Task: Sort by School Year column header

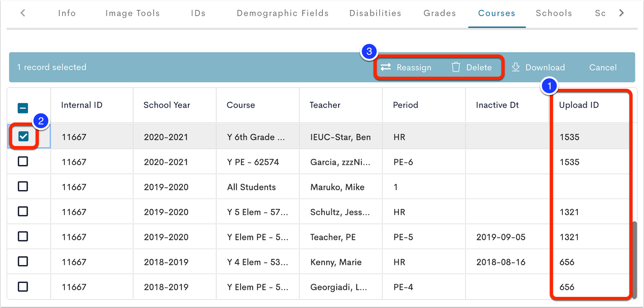Action: 167,105
